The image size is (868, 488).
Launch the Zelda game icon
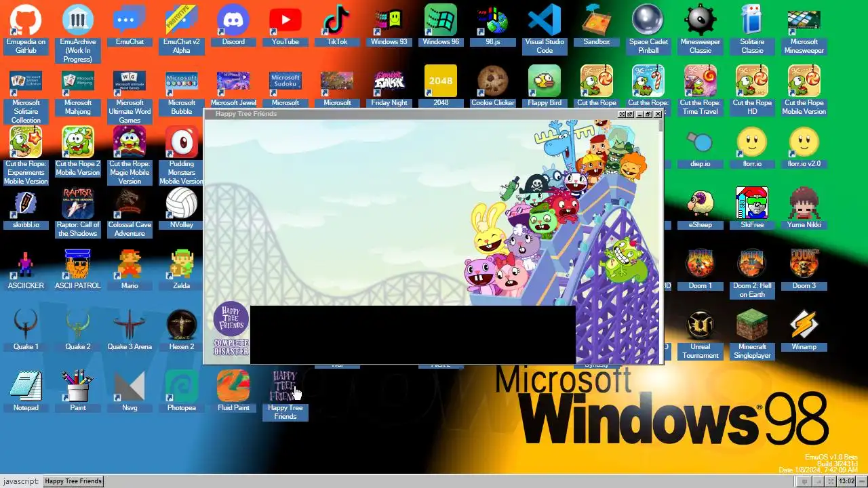[182, 265]
